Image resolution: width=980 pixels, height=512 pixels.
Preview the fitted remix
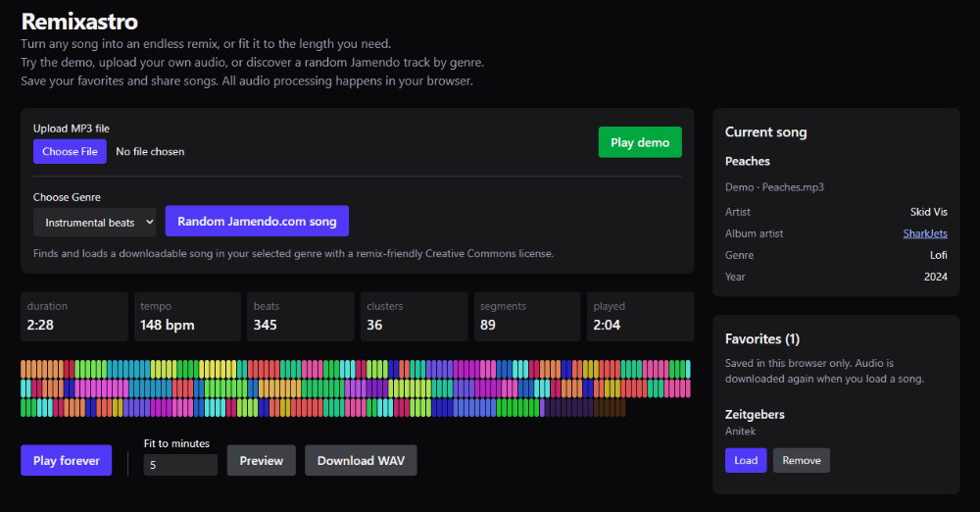click(x=262, y=460)
